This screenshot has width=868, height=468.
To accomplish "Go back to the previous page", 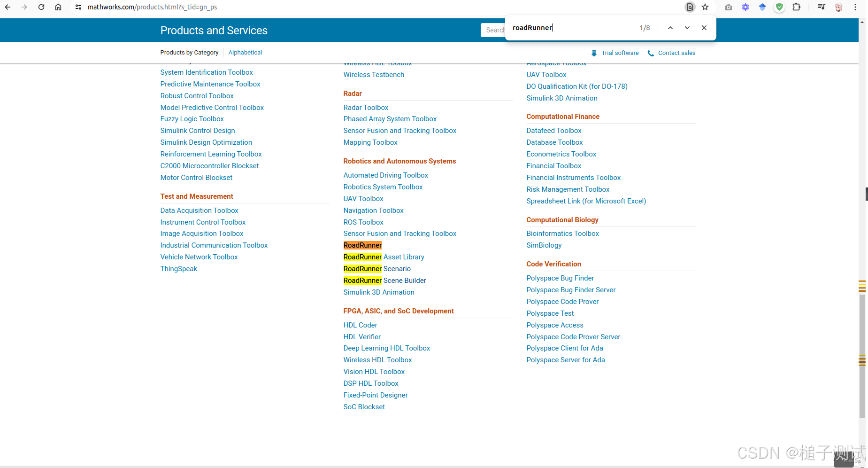I will (8, 7).
